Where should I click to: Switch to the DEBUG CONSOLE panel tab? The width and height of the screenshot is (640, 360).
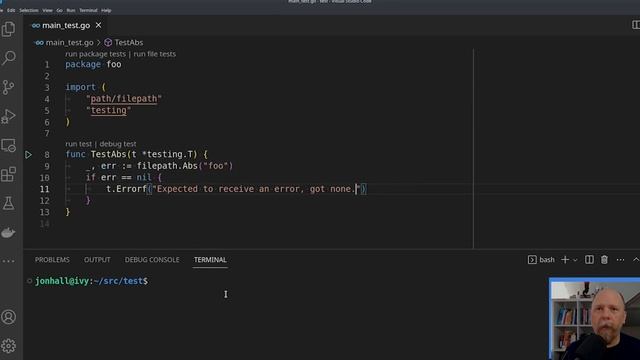[x=152, y=260]
